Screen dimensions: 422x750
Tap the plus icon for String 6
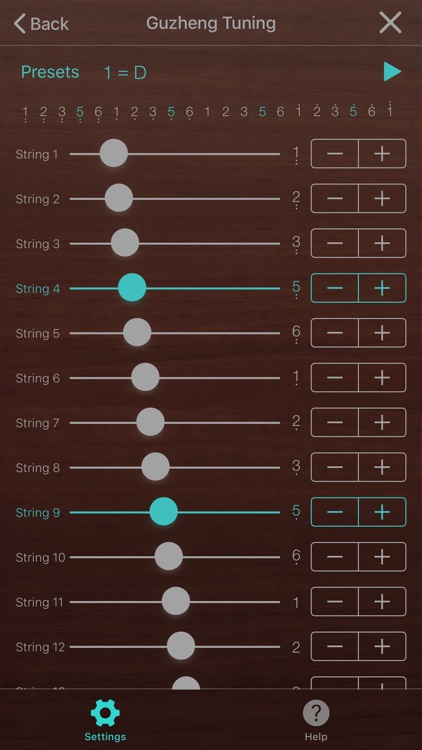click(x=382, y=378)
